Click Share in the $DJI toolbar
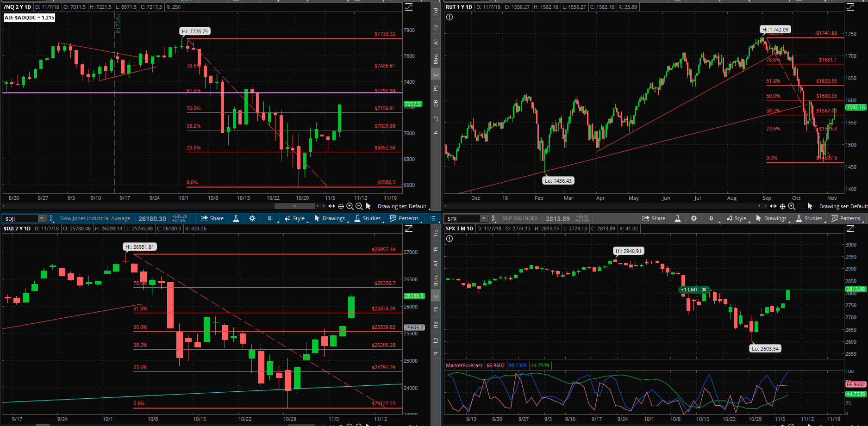868x426 pixels. pos(212,218)
